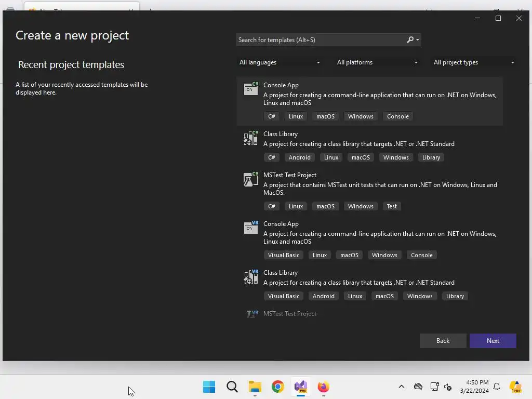Image resolution: width=532 pixels, height=399 pixels.
Task: Minimize the Create a new project dialog
Action: coord(477,18)
